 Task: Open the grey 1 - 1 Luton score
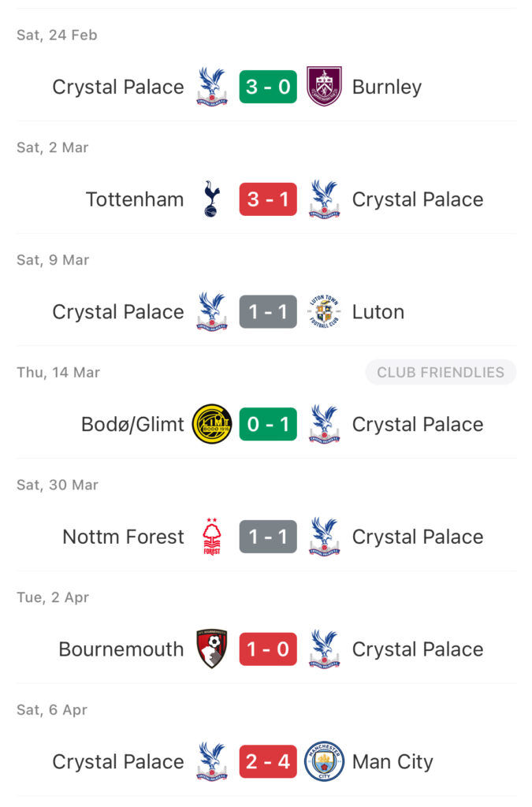pyautogui.click(x=268, y=311)
